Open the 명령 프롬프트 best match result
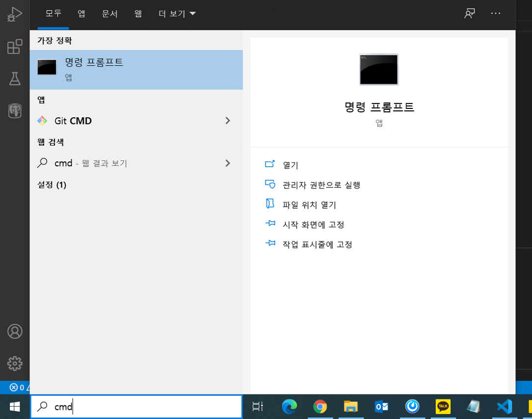Viewport: 532px width, 419px height. point(136,70)
